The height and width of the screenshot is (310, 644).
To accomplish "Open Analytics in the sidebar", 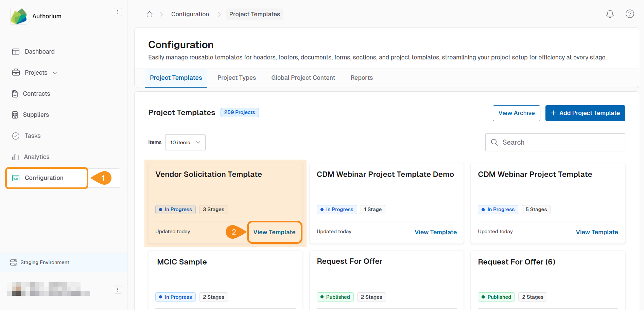I will click(x=36, y=157).
